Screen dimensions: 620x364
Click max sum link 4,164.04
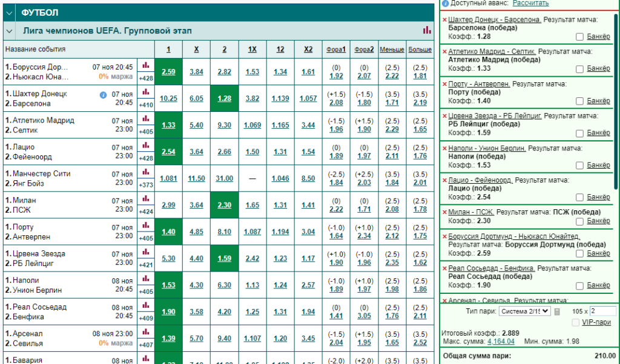[501, 341]
